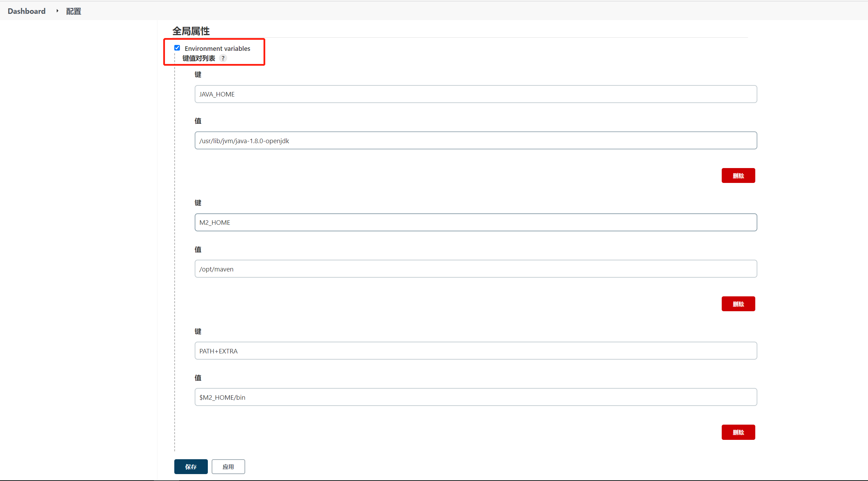Open the 配置 breadcrumb item
Screen dimensions: 868x481
[74, 11]
